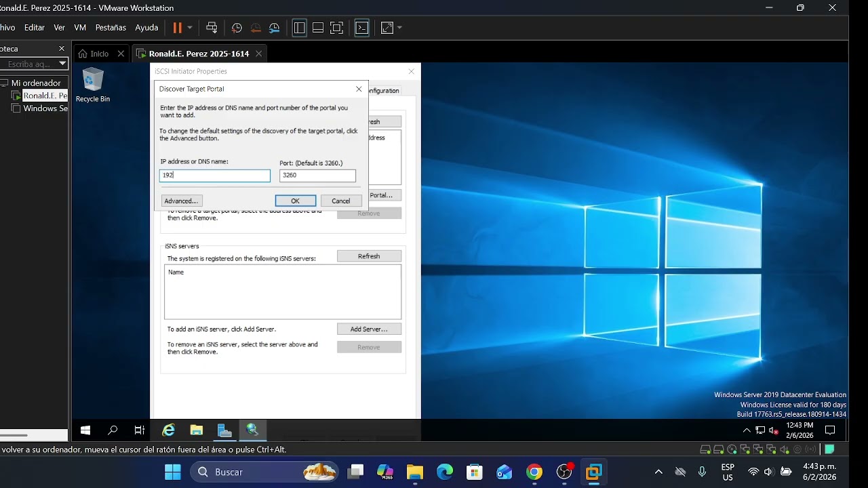Switch to the partially hidden Configuration tab
This screenshot has height=488, width=868.
coord(384,91)
